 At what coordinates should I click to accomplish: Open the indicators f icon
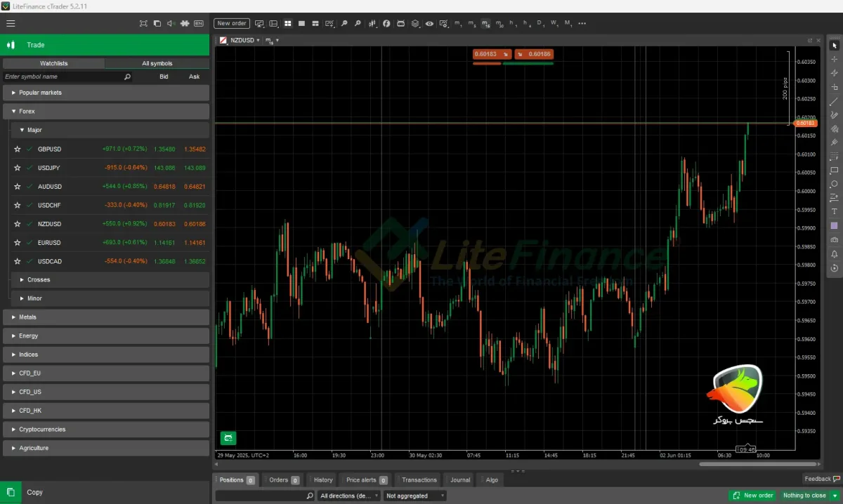pyautogui.click(x=386, y=23)
